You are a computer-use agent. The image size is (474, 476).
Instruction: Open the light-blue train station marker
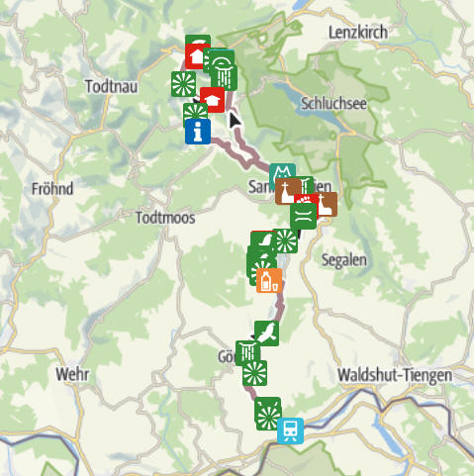pyautogui.click(x=290, y=430)
